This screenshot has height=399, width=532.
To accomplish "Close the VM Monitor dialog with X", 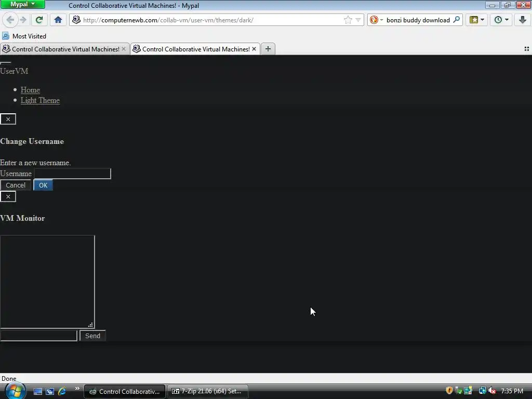I will [x=8, y=196].
